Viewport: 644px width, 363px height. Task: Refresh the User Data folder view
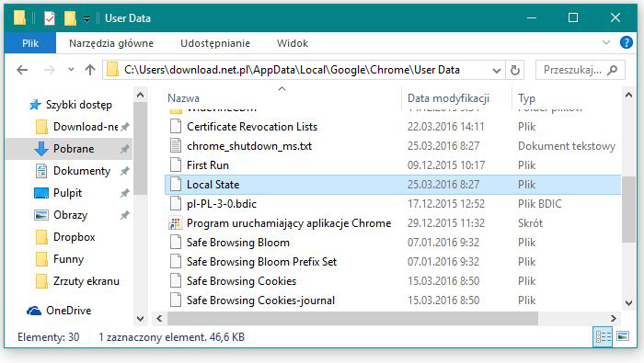[x=515, y=70]
